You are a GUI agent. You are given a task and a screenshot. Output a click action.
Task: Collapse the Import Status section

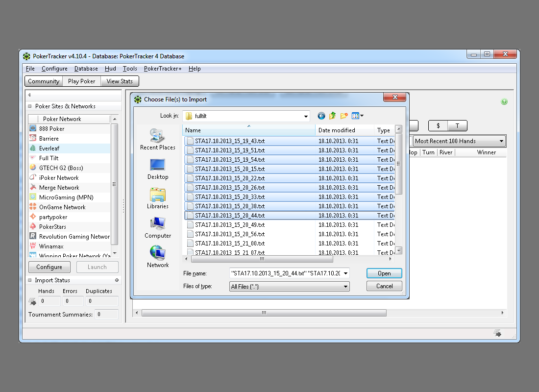(x=29, y=280)
